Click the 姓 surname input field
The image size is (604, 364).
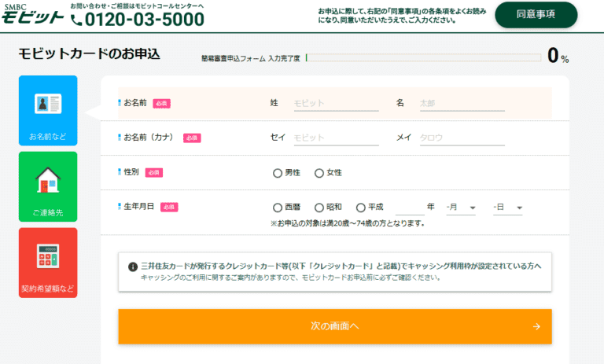coord(337,104)
